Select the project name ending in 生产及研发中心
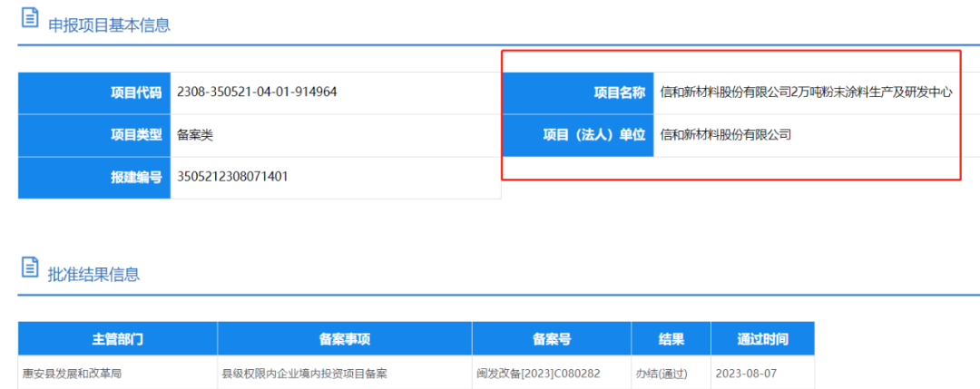This screenshot has height=389, width=980. tap(806, 92)
